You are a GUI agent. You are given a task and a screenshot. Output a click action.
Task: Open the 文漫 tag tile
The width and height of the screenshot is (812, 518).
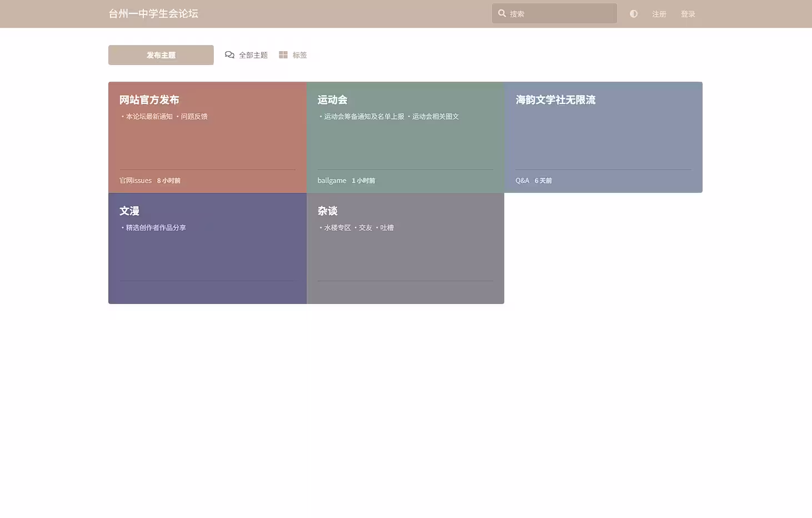tap(129, 211)
